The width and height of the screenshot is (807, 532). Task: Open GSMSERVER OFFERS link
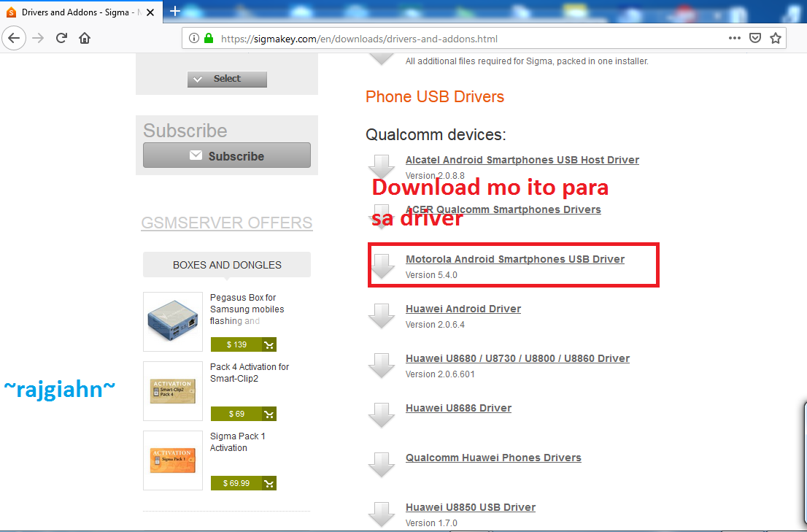pos(227,223)
